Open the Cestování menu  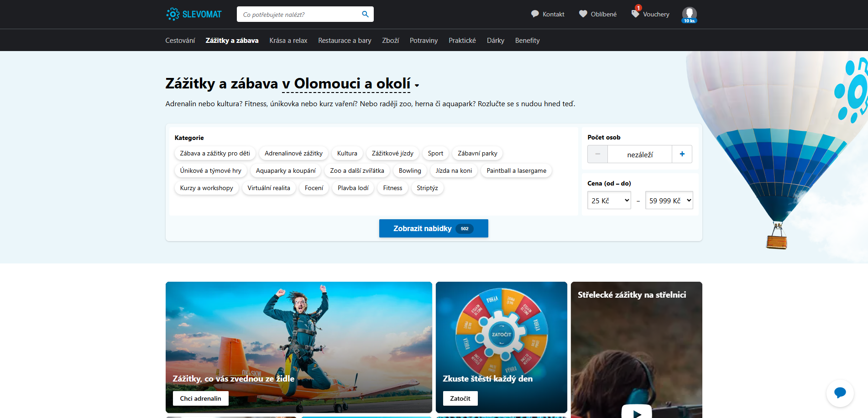tap(180, 41)
